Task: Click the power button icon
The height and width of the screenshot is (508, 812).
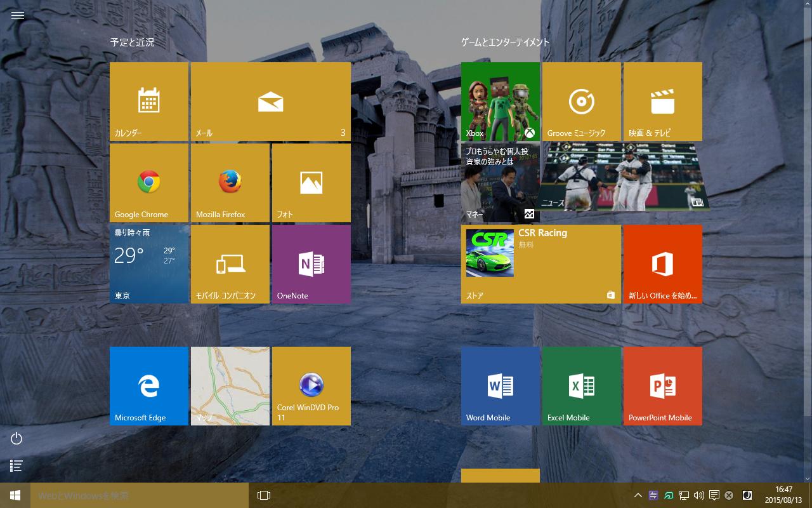Action: (x=17, y=438)
